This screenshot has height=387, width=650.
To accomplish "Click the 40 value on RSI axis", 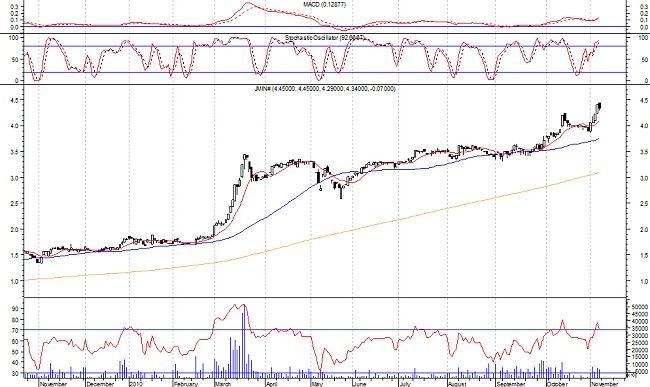I will tap(15, 363).
